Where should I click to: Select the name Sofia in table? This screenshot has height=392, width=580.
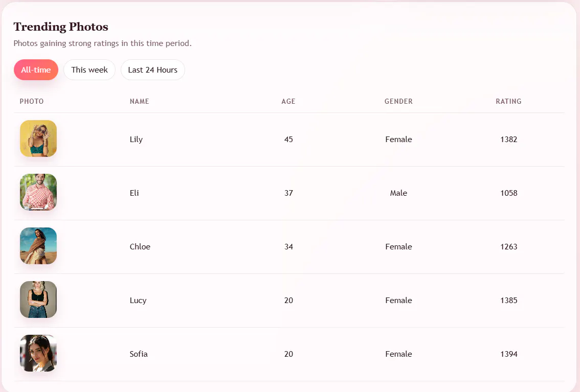pos(139,354)
